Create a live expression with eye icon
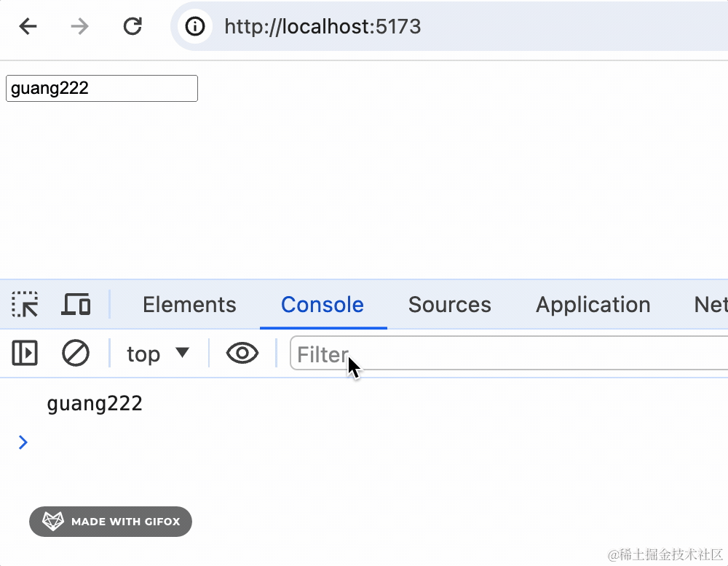The width and height of the screenshot is (728, 566). tap(242, 354)
